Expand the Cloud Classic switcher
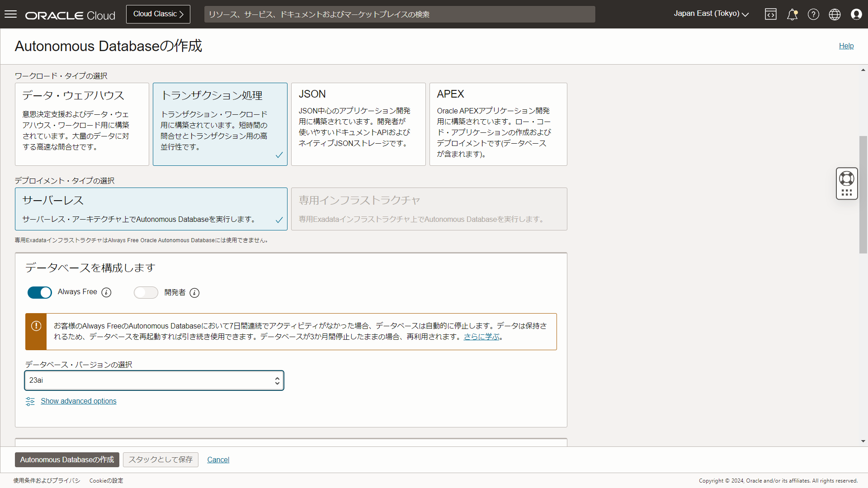This screenshot has width=868, height=488. (x=158, y=14)
